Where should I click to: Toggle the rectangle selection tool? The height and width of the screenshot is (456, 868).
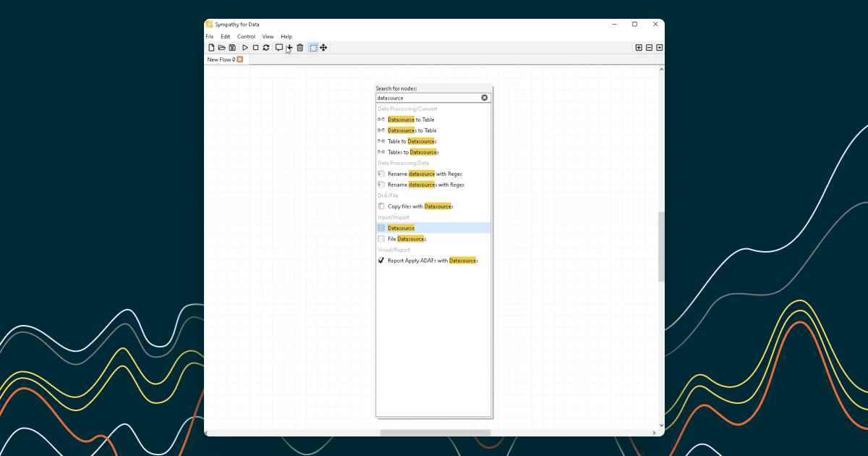313,48
